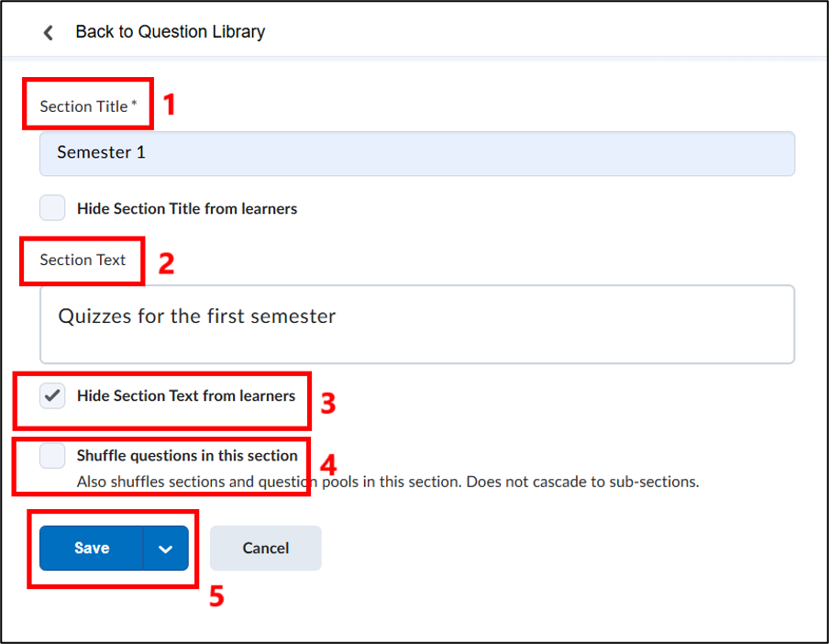The height and width of the screenshot is (644, 829).
Task: Click the red annotation number 3
Action: click(x=327, y=403)
